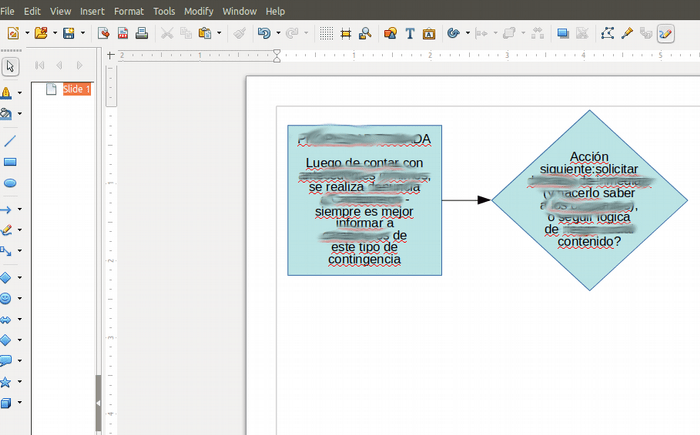Open the Paste options dropdown arrow

tap(219, 33)
